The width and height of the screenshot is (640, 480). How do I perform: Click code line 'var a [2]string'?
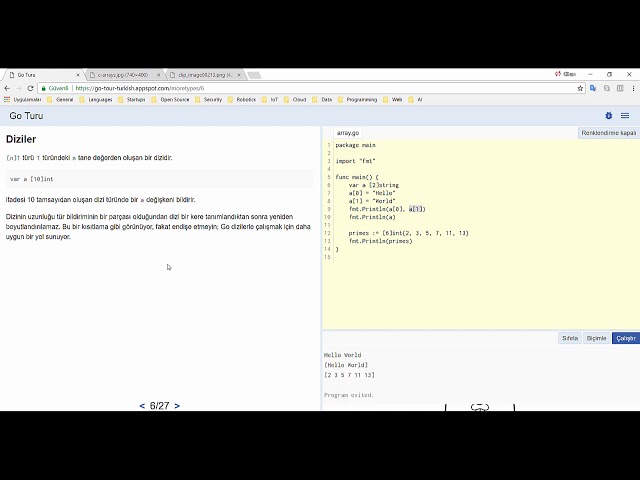click(x=373, y=185)
